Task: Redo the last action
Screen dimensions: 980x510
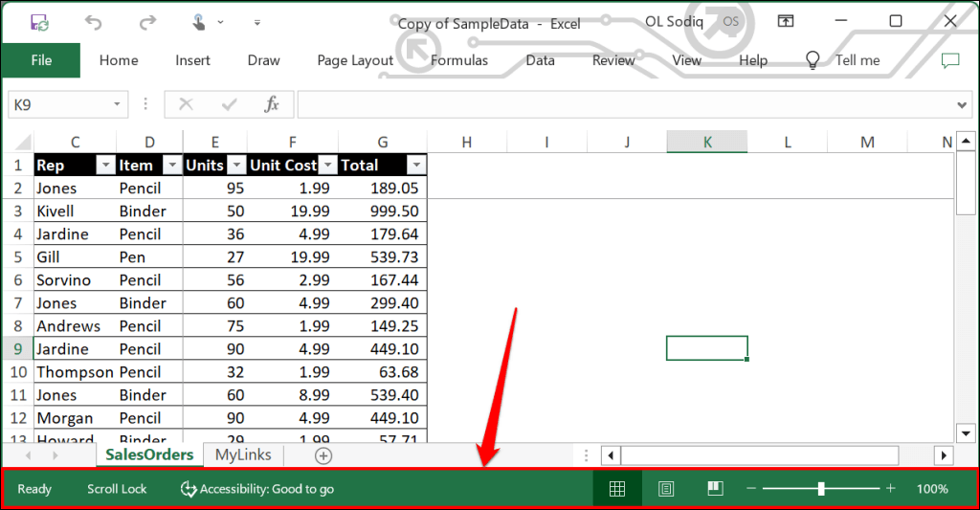Action: pyautogui.click(x=147, y=23)
